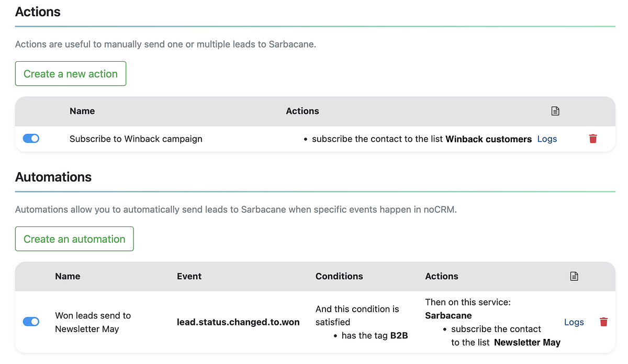This screenshot has height=364, width=628.
Task: Open the Subscribe to Winback campaign entry
Action: tap(136, 139)
